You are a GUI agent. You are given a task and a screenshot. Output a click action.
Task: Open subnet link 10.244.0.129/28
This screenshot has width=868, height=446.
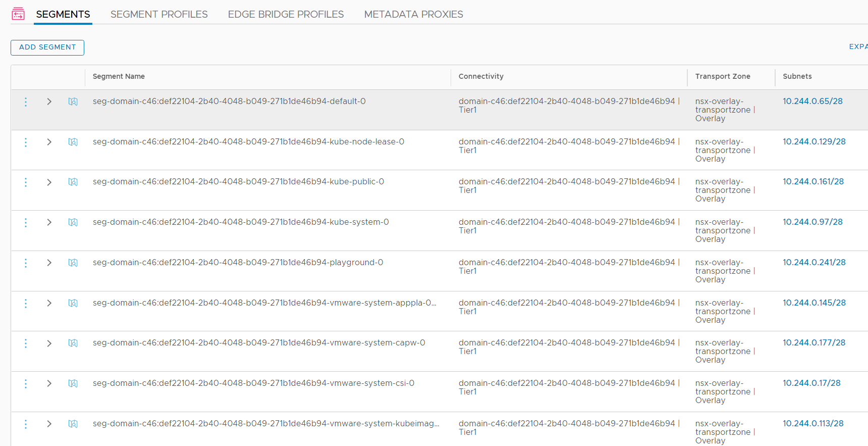point(814,141)
